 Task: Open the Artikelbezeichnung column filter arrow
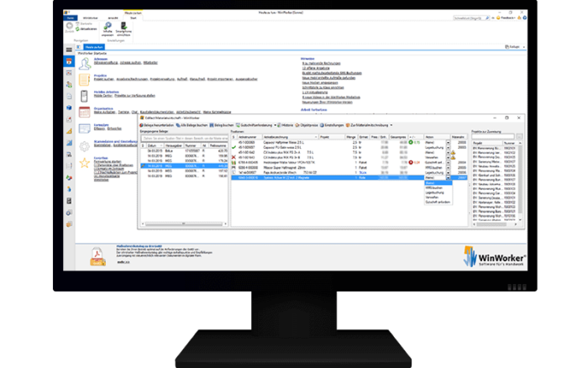pos(316,137)
